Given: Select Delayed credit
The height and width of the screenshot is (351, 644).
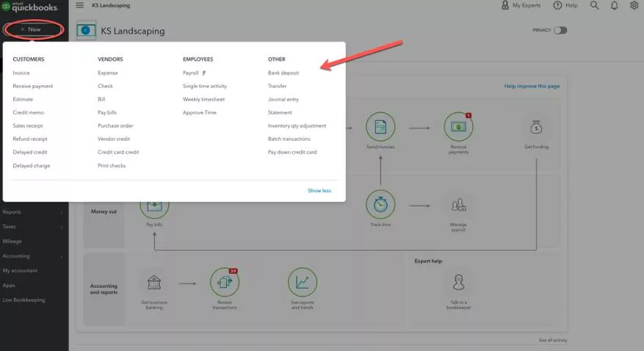Looking at the screenshot, I should (x=30, y=152).
